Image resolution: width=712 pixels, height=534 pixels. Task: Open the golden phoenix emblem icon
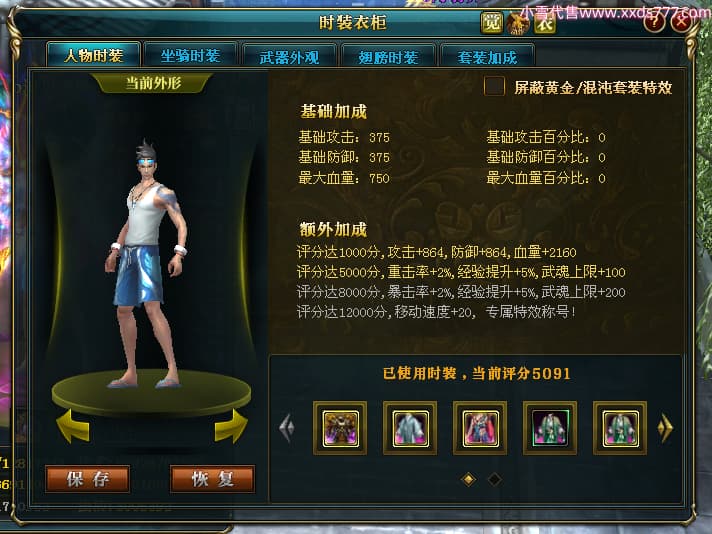pos(518,23)
